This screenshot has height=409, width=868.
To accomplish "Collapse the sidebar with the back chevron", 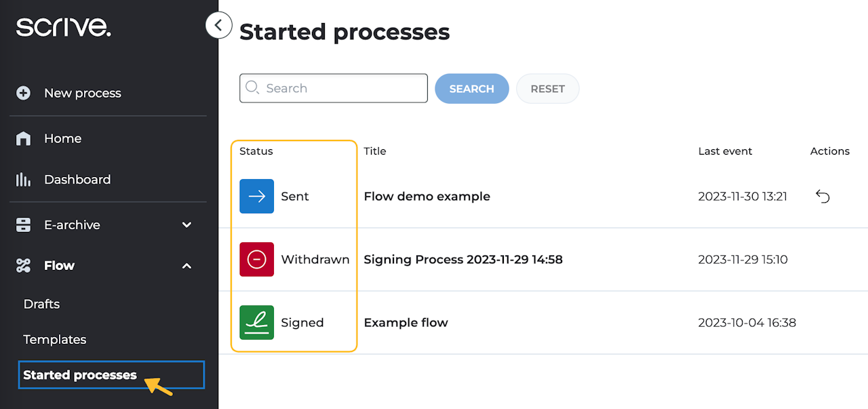I will (218, 26).
